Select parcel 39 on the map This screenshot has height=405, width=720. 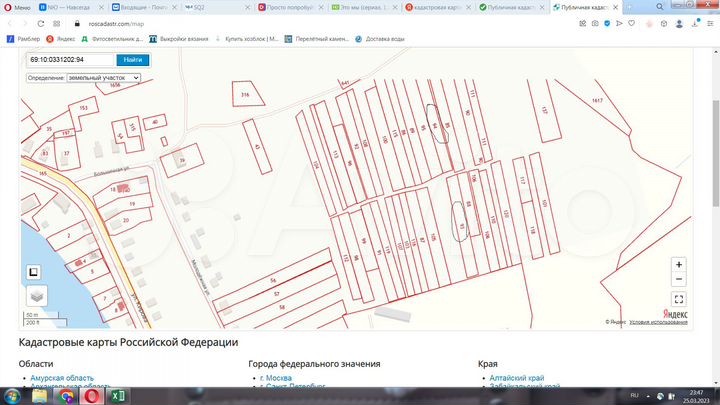[x=182, y=160]
